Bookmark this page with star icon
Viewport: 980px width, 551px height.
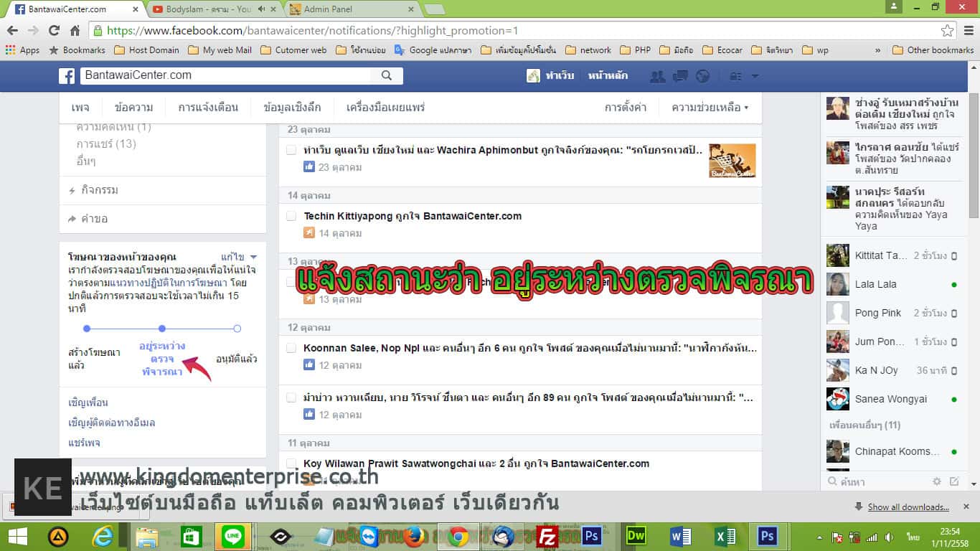pyautogui.click(x=948, y=31)
